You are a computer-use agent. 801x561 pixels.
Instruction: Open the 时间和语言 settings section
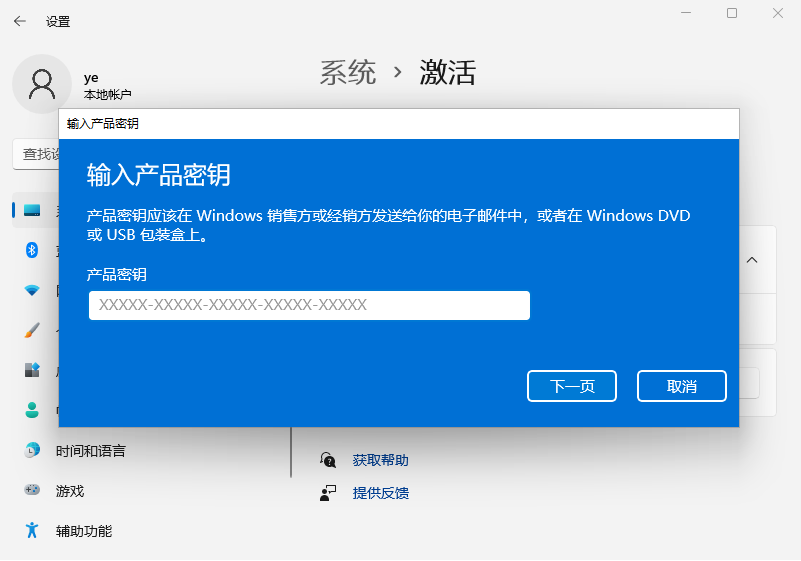[90, 451]
